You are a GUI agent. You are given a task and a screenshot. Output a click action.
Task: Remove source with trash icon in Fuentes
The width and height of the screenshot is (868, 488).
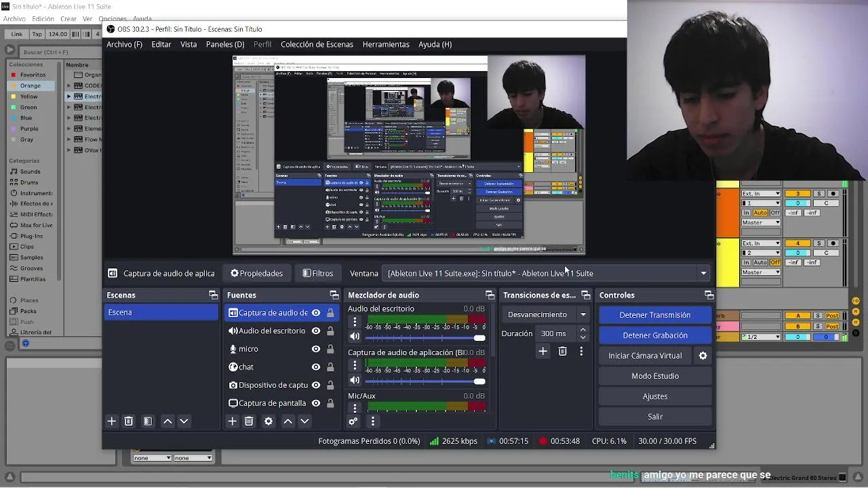pos(249,421)
